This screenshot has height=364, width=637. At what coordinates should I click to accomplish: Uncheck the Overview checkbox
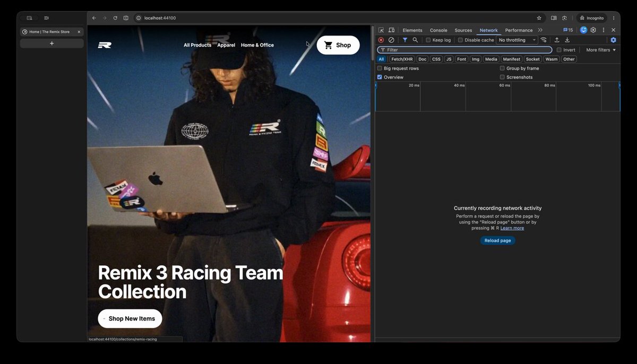[380, 77]
